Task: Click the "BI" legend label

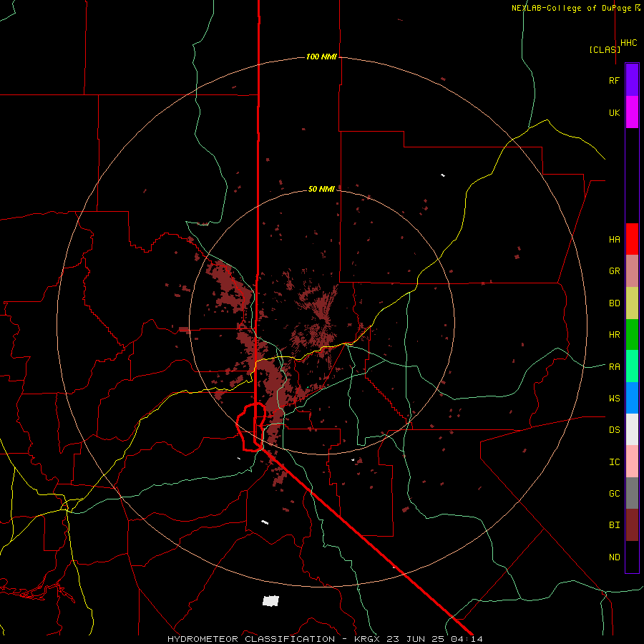Action: point(614,525)
